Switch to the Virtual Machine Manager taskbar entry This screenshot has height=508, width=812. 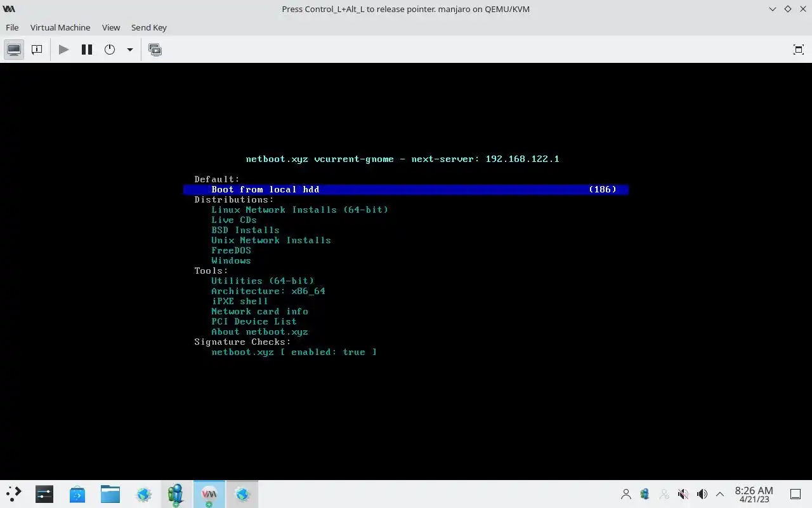(209, 494)
